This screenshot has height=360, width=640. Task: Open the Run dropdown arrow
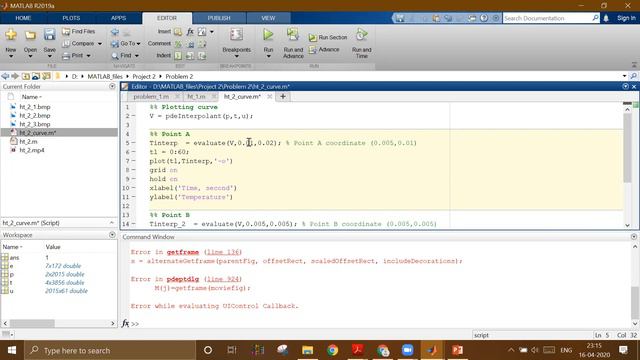(268, 56)
